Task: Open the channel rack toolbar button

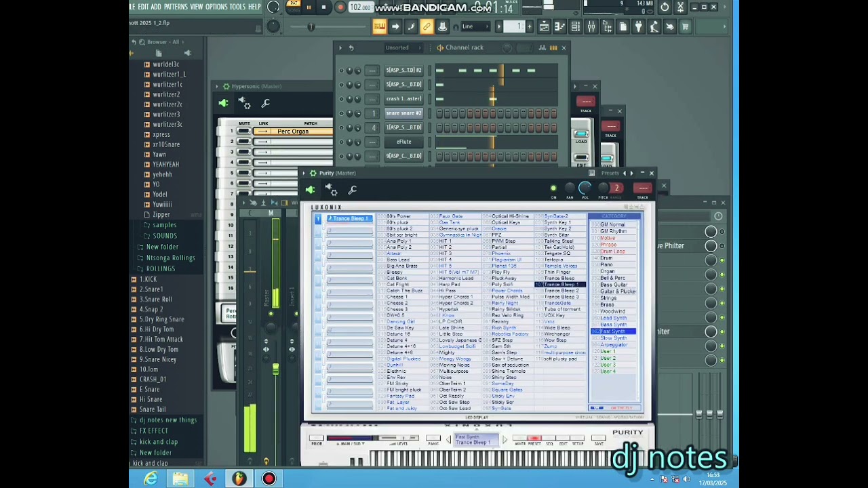Action: click(575, 26)
